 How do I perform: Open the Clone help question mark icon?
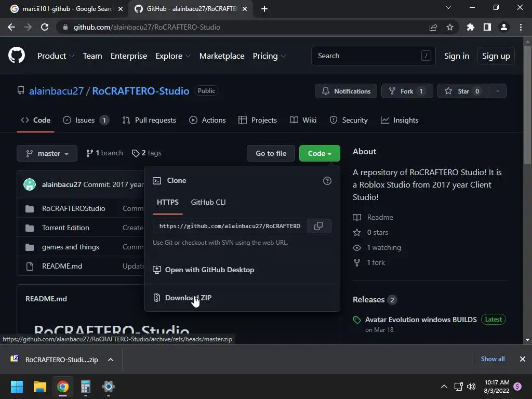point(327,181)
